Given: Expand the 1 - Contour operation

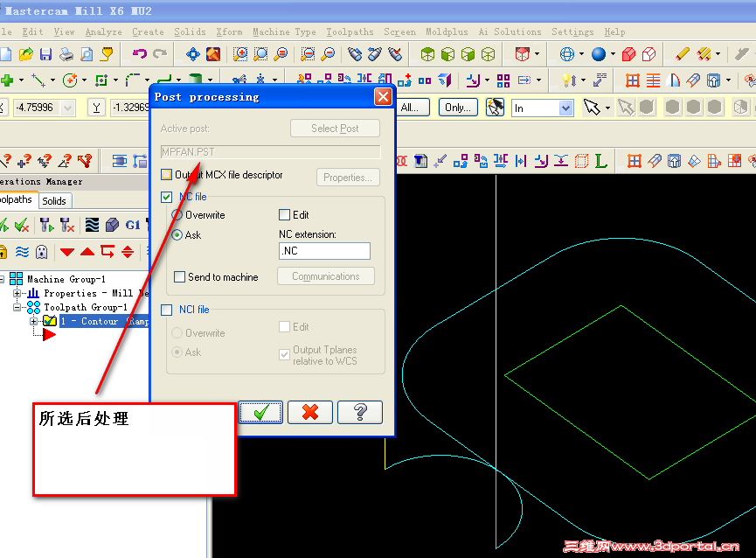Looking at the screenshot, I should coord(33,321).
